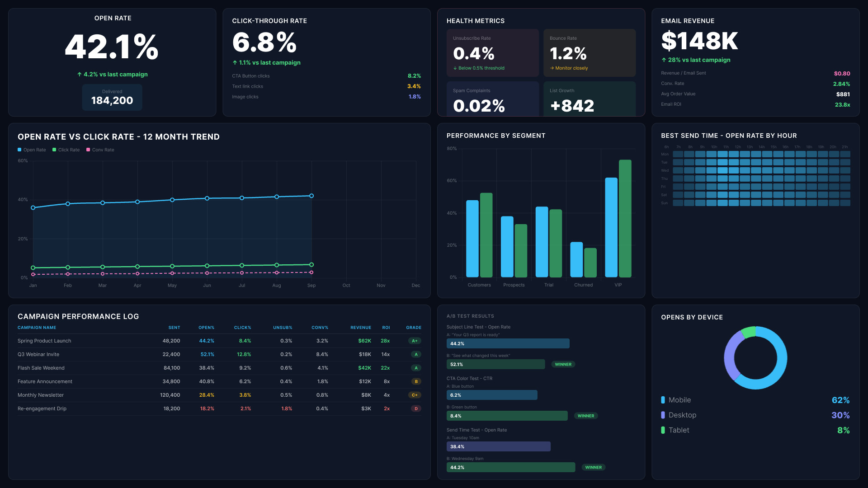Click the up arrow beside 4.2% vs last campaign
The image size is (868, 488).
tap(79, 75)
